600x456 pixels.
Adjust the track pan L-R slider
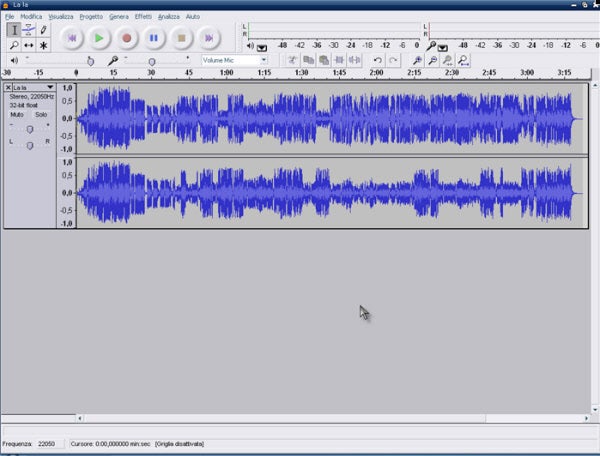(x=30, y=145)
